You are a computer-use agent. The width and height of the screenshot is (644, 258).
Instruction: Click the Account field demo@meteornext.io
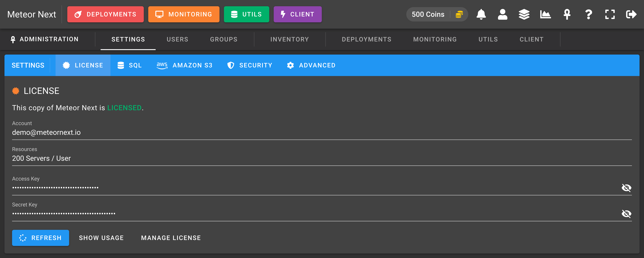pos(322,132)
